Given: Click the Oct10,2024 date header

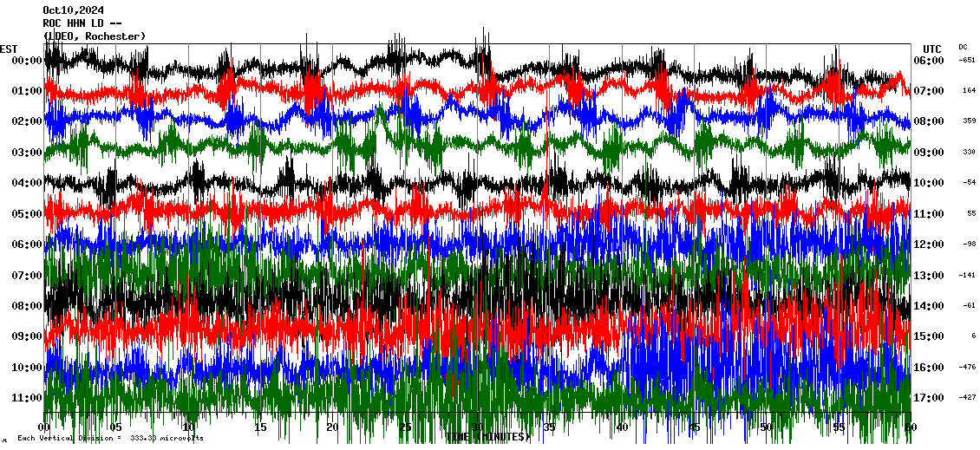Looking at the screenshot, I should 71,10.
